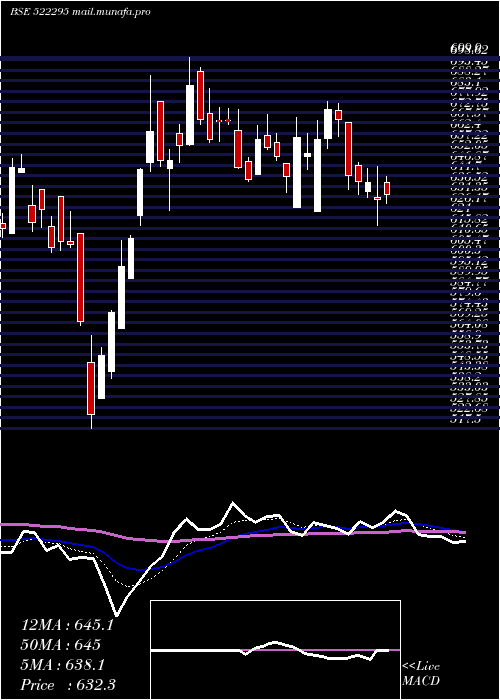Viewport: 500px width, 700px height.
Task: Click the "Price : 632.3" label
Action: pos(68,685)
